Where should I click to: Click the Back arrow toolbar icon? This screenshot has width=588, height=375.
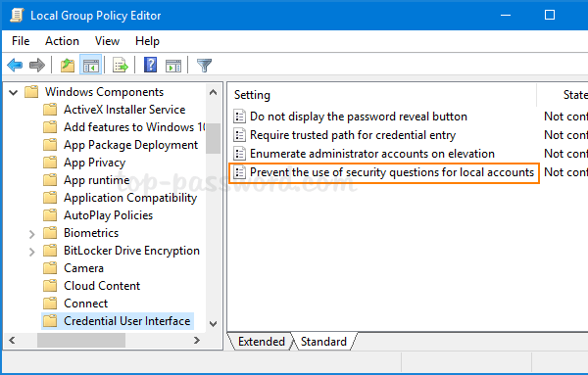[15, 66]
